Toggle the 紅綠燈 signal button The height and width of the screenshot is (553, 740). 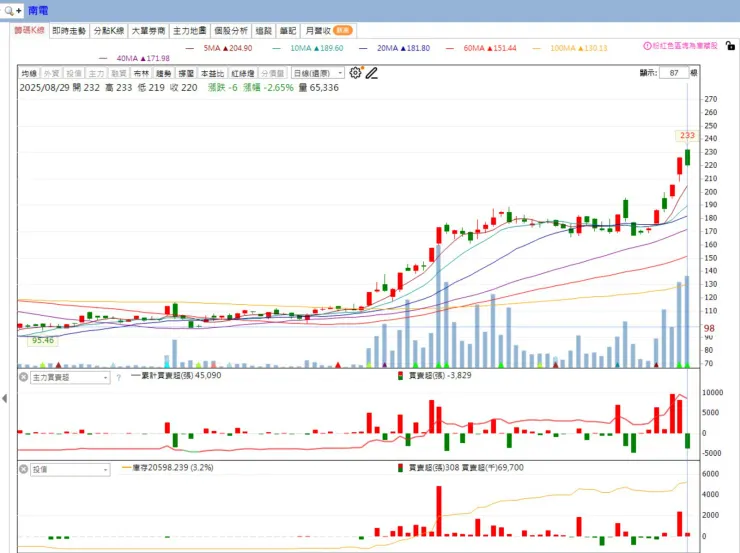tap(243, 73)
